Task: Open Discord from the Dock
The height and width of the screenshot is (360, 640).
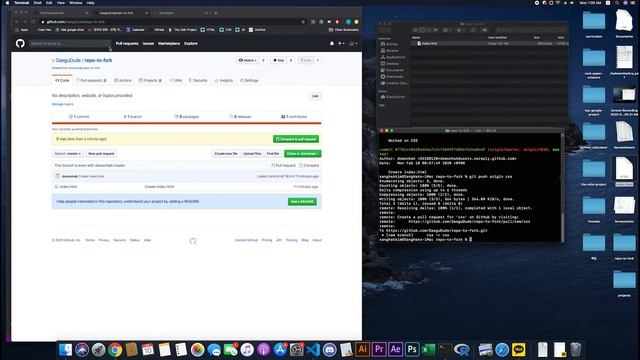Action: point(329,350)
